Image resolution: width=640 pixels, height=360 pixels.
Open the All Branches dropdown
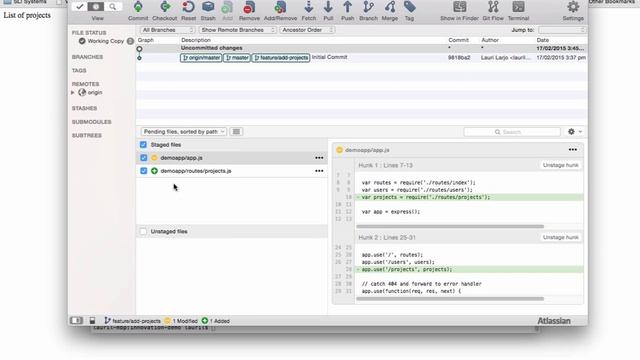(x=167, y=30)
